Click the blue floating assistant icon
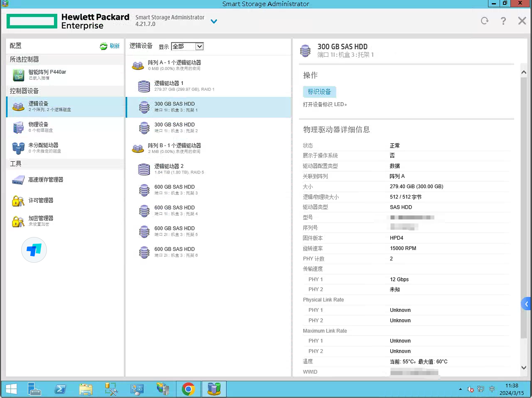This screenshot has height=398, width=532. 34,250
